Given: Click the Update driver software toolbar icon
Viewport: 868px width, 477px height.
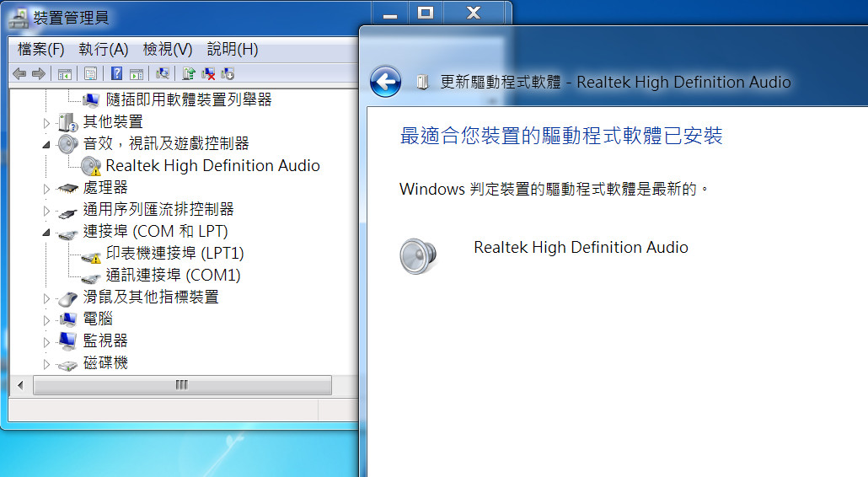Looking at the screenshot, I should point(189,73).
